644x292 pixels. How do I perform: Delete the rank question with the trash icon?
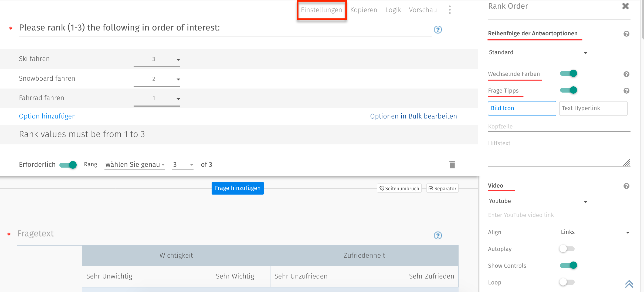(x=452, y=164)
